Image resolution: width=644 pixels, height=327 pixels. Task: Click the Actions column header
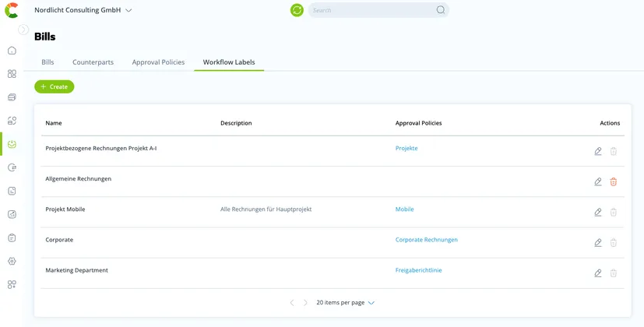(x=610, y=123)
